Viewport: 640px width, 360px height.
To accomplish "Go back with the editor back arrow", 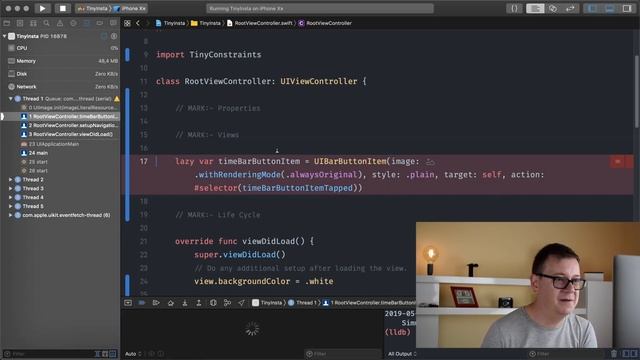I will click(138, 23).
